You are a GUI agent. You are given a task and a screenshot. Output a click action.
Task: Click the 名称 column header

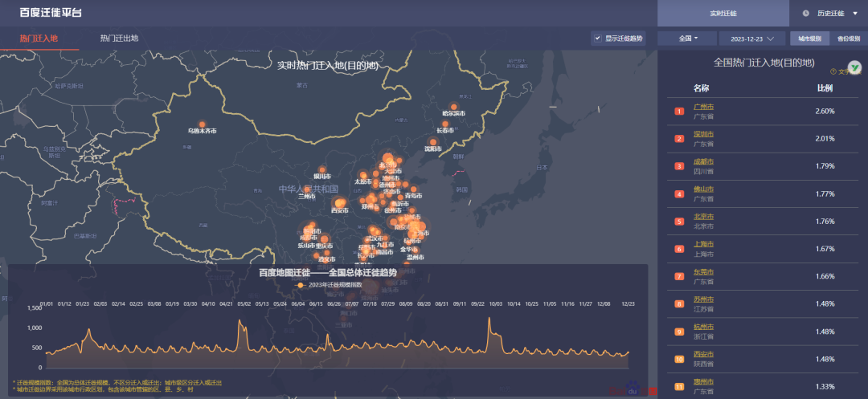(x=702, y=88)
